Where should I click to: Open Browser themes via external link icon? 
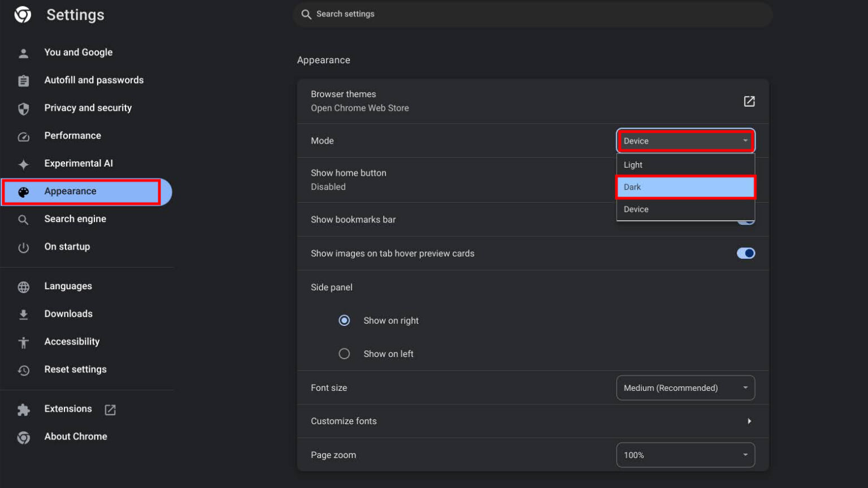[x=749, y=101]
